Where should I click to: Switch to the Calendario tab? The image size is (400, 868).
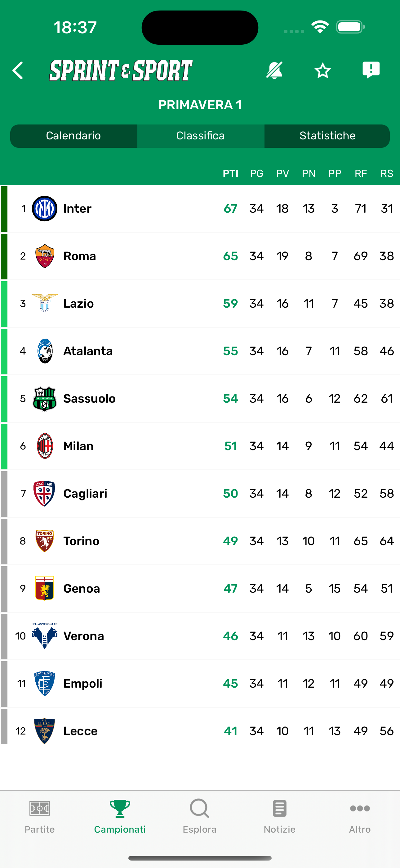point(73,136)
